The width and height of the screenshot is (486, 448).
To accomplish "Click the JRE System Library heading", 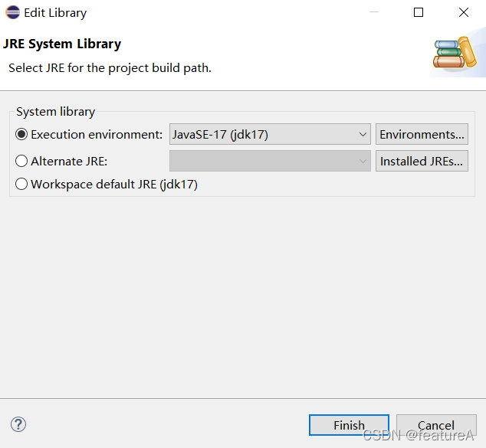I will pyautogui.click(x=62, y=44).
